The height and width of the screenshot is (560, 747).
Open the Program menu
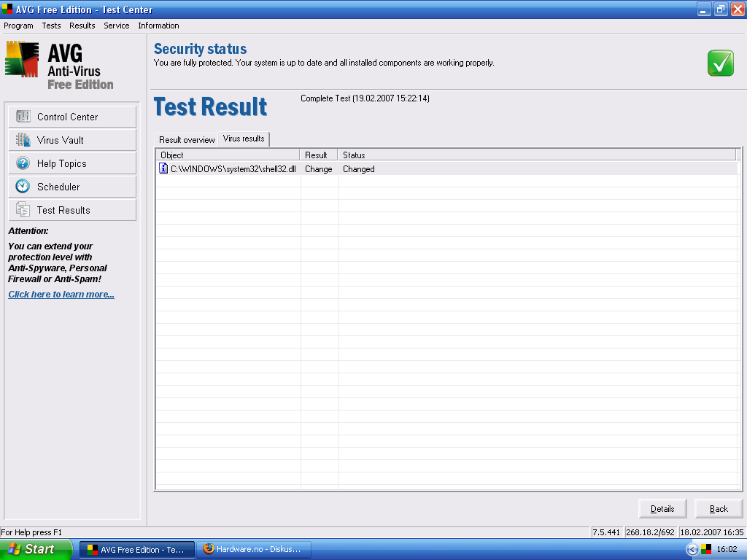point(18,26)
